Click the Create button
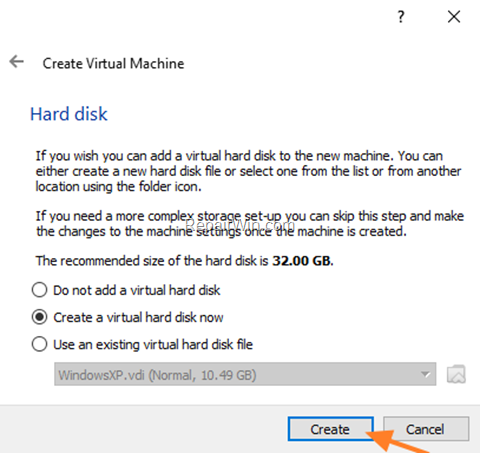Viewport: 480px width, 453px height. click(x=330, y=429)
